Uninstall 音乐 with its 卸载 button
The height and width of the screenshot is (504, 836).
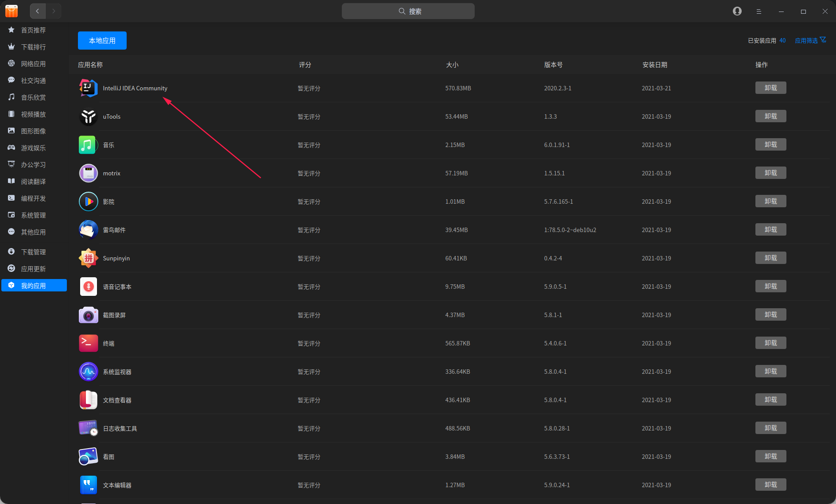[x=771, y=144]
